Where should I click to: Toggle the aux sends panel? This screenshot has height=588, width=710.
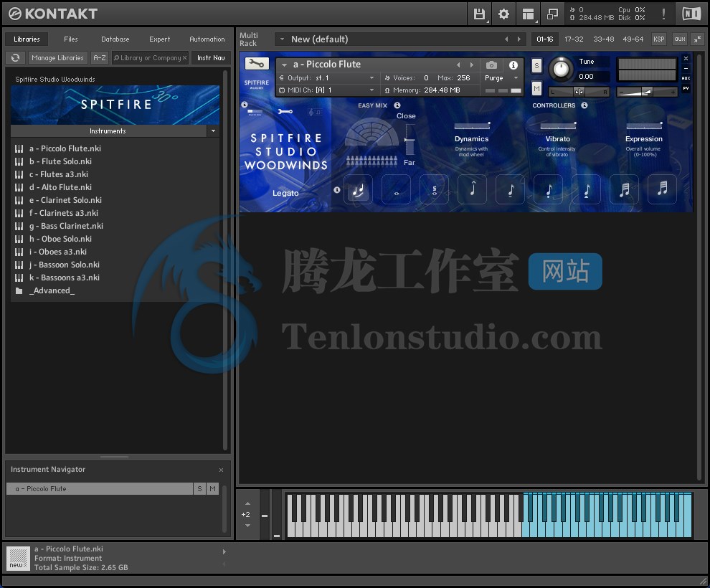pyautogui.click(x=680, y=39)
